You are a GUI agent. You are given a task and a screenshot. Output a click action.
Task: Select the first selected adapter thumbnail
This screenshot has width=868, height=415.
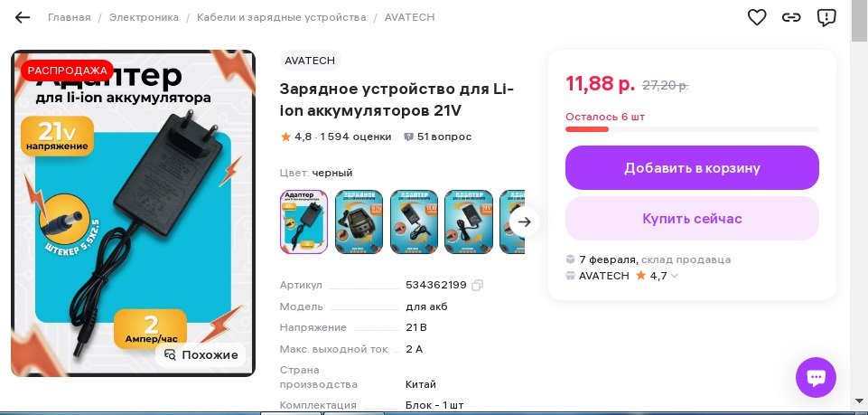pos(303,222)
